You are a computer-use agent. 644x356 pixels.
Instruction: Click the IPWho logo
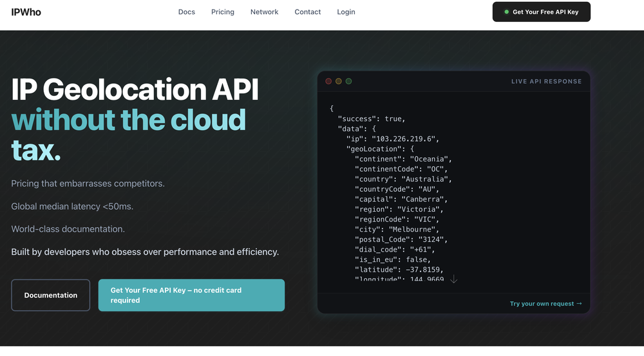26,12
